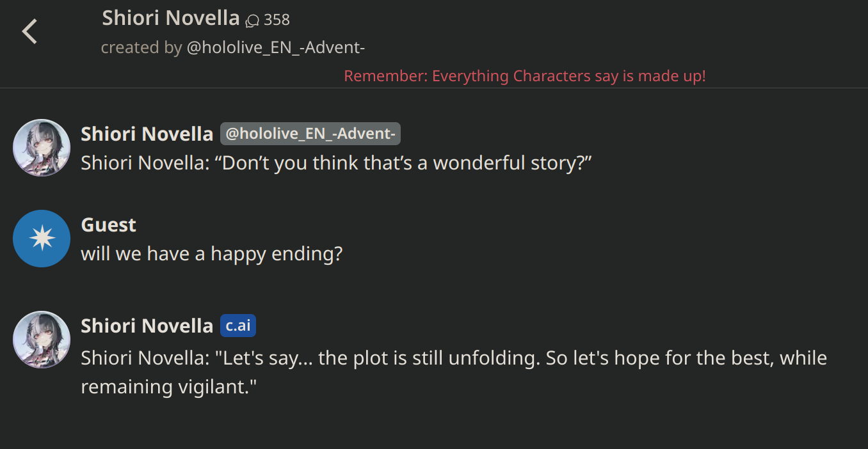Viewport: 868px width, 449px height.
Task: Click the blue c.ai badge
Action: (x=238, y=326)
